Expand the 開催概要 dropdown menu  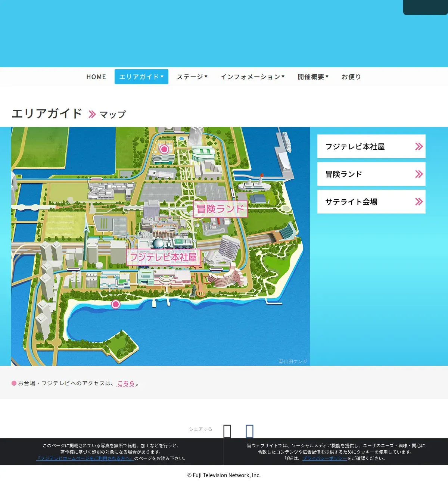pyautogui.click(x=313, y=77)
